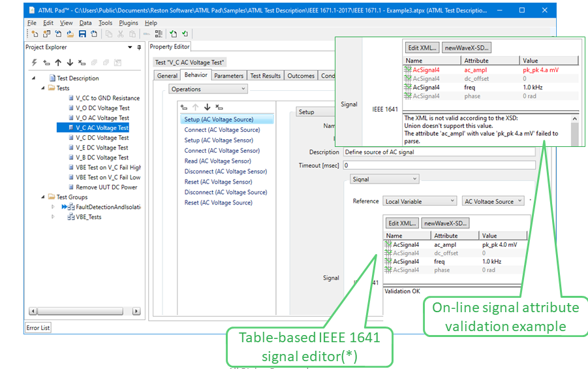Click the clipboard Paste icon

132,34
